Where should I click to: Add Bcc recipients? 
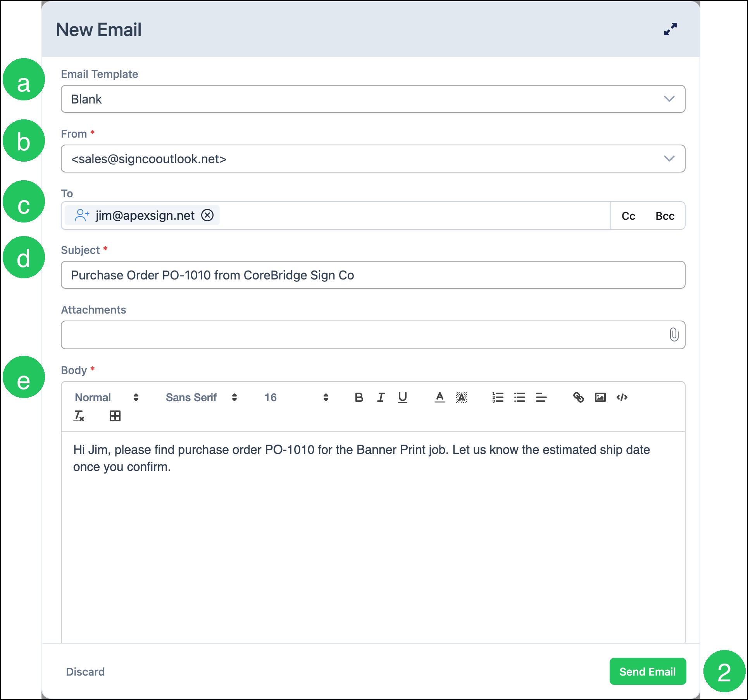(665, 216)
